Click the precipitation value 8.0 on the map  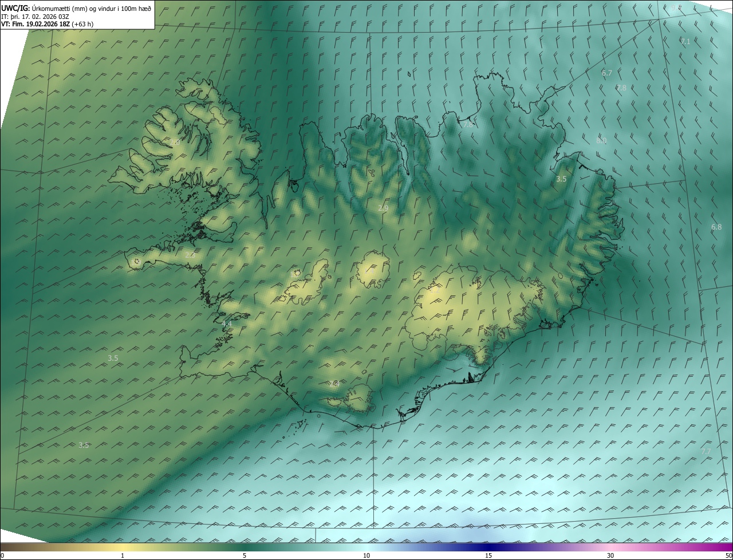pyautogui.click(x=601, y=141)
